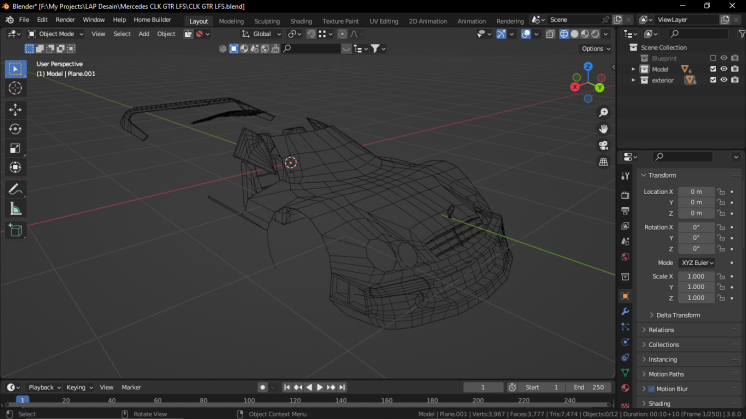Open the Global transform orientation dropdown

point(262,34)
